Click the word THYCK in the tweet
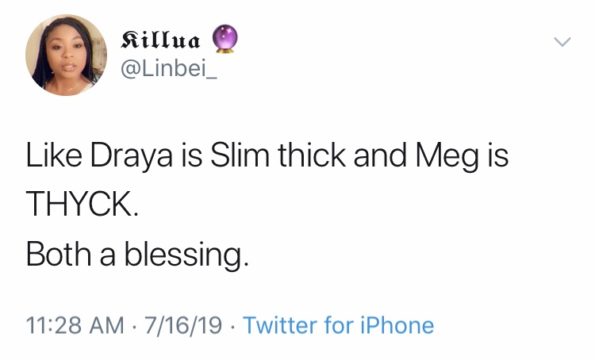The width and height of the screenshot is (595, 360). click(x=82, y=203)
